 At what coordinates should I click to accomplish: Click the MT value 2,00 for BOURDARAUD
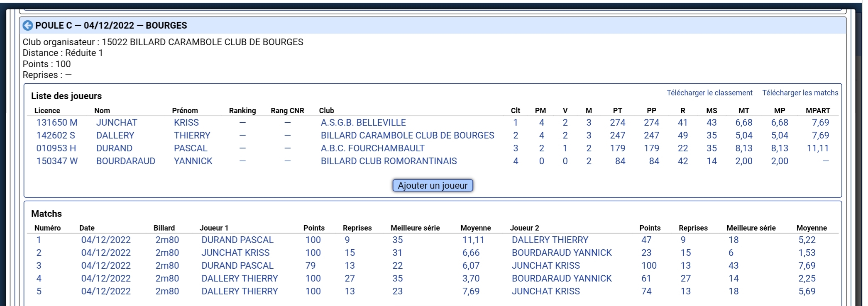pos(744,161)
